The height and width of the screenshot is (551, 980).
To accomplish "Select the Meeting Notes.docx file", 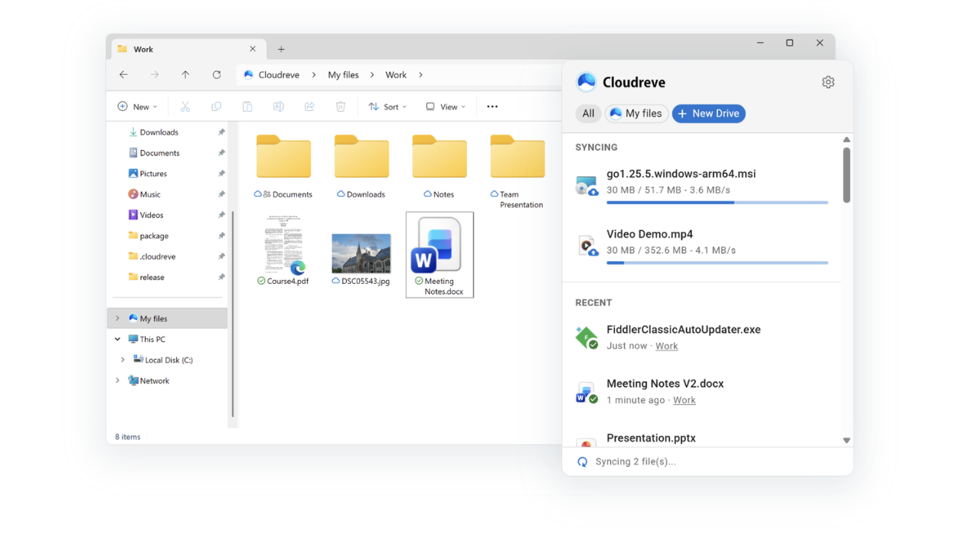I will (439, 255).
